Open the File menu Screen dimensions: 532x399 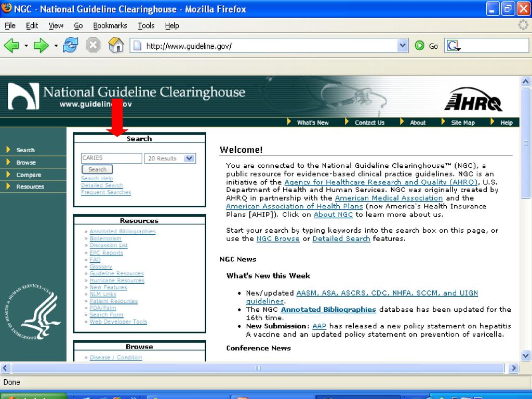pyautogui.click(x=10, y=25)
